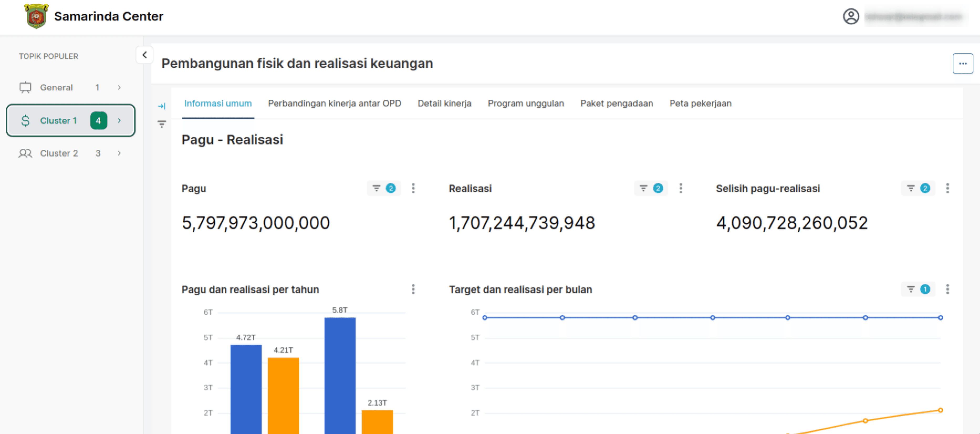
Task: Open the dashboard filter icon below the arrow
Action: point(162,124)
